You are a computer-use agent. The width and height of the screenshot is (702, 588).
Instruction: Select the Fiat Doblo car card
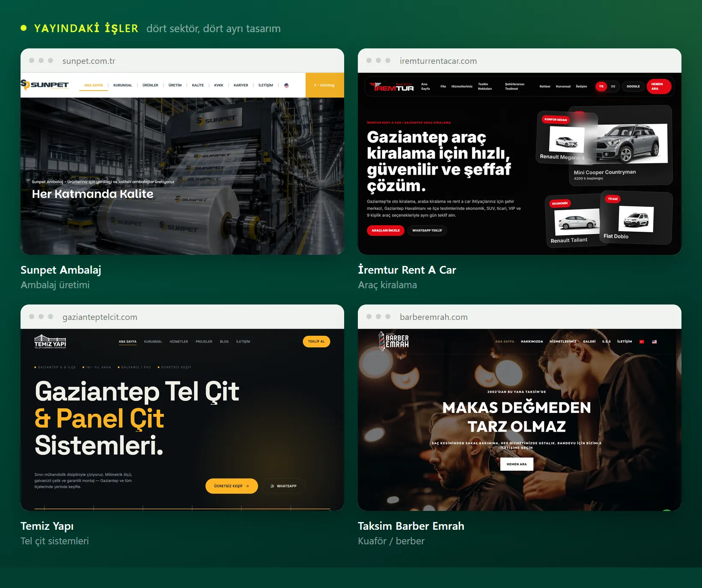tap(636, 218)
